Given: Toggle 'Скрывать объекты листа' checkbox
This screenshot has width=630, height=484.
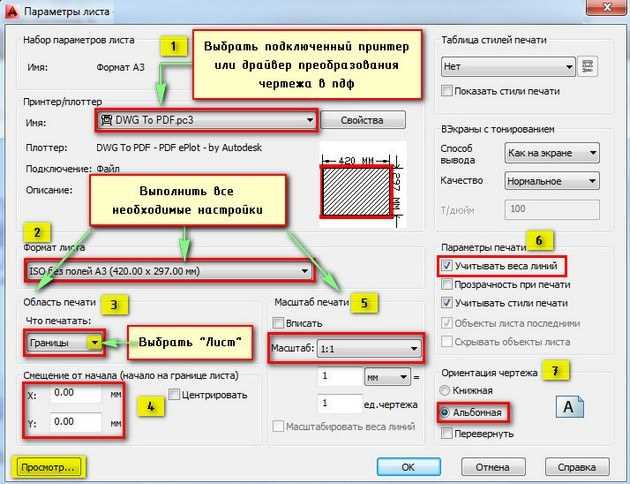Looking at the screenshot, I should pos(446,342).
